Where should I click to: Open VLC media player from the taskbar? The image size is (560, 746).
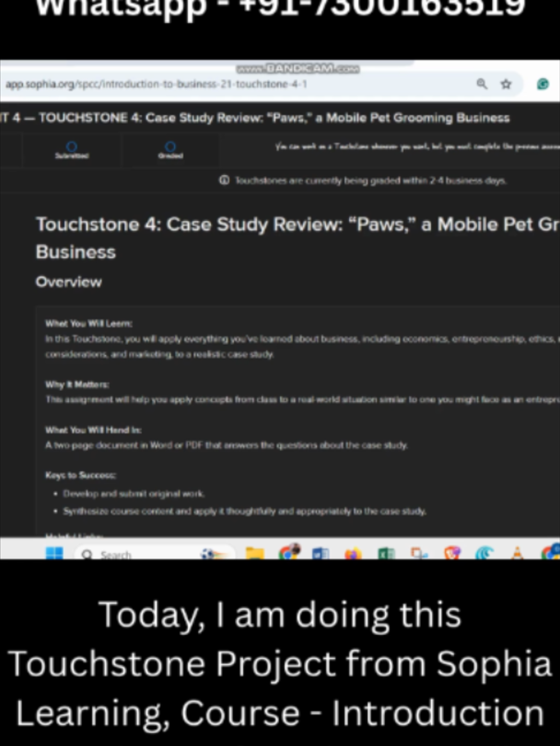[517, 553]
